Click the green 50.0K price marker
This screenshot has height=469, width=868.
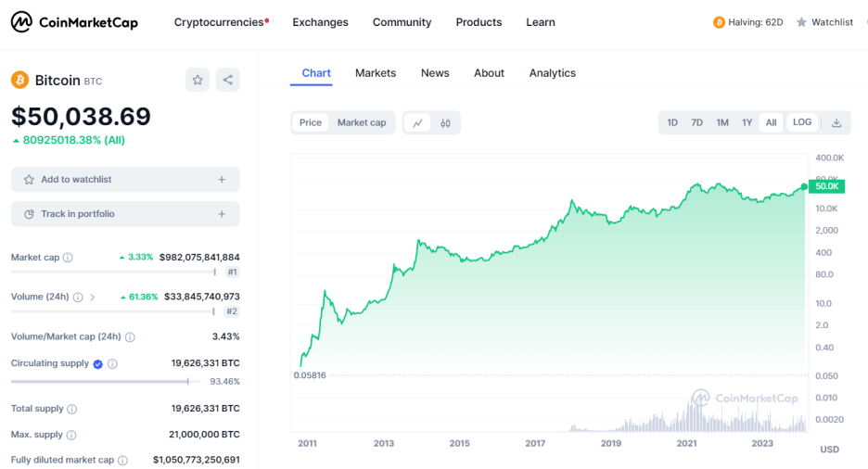coord(826,186)
